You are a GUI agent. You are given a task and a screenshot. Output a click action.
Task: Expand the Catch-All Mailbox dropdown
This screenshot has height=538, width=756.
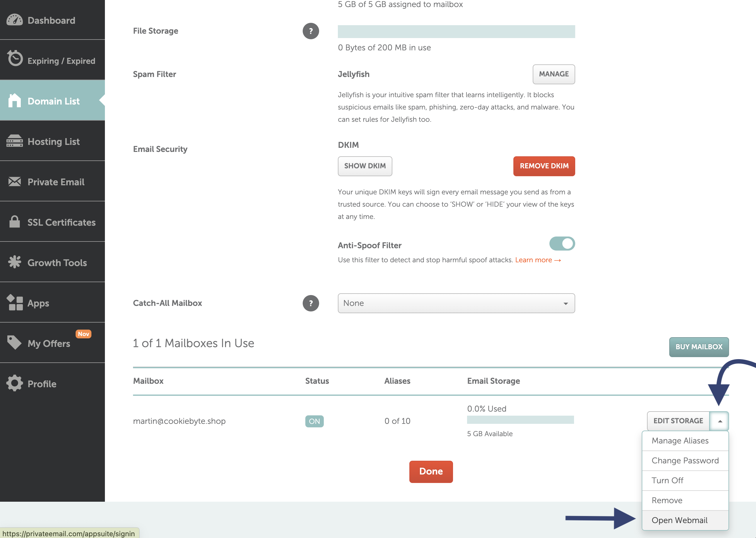[x=456, y=303]
